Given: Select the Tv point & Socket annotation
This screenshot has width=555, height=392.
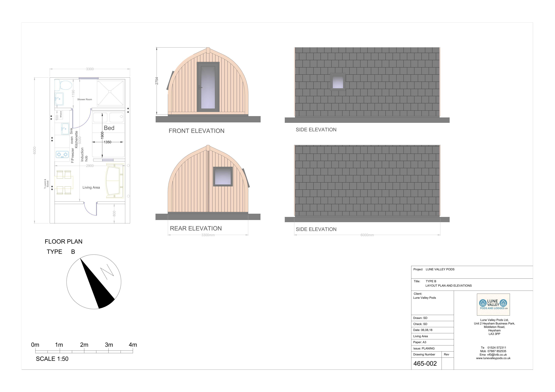Looking at the screenshot, I should (x=46, y=184).
